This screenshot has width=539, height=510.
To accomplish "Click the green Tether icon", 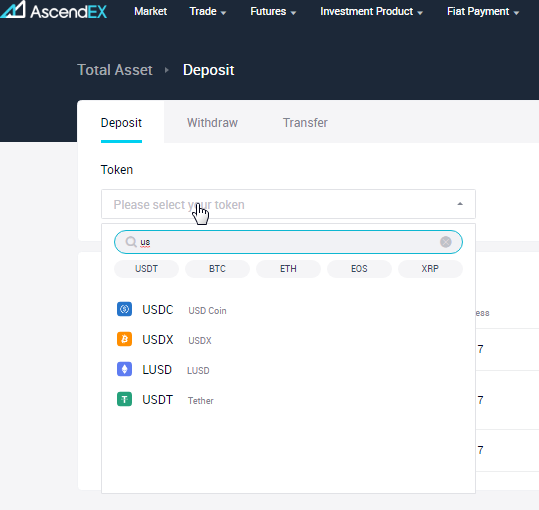I will click(124, 399).
